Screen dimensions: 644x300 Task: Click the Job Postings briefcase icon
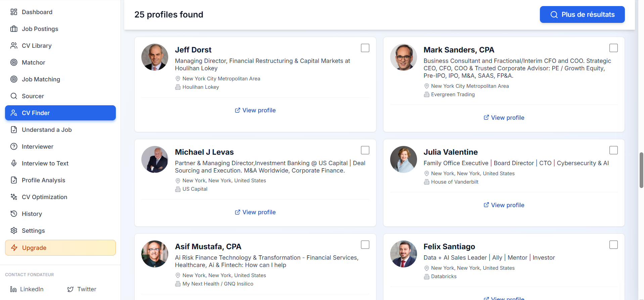14,29
